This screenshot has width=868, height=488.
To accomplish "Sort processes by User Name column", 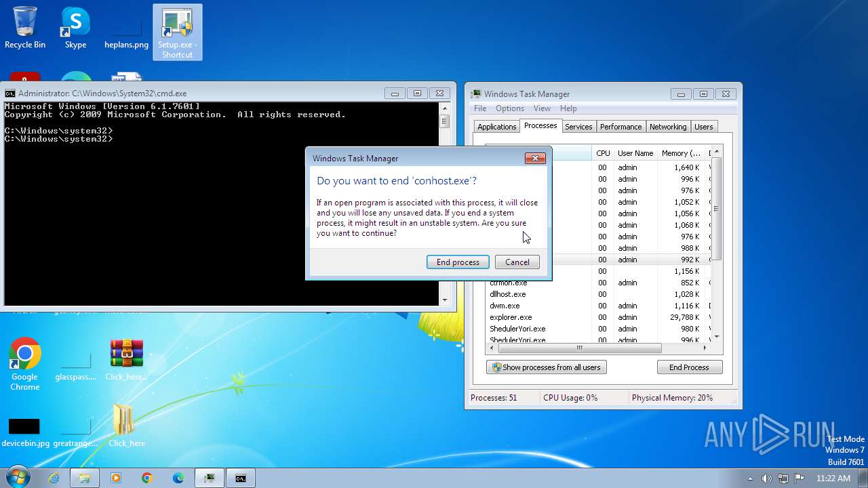I will pos(635,153).
